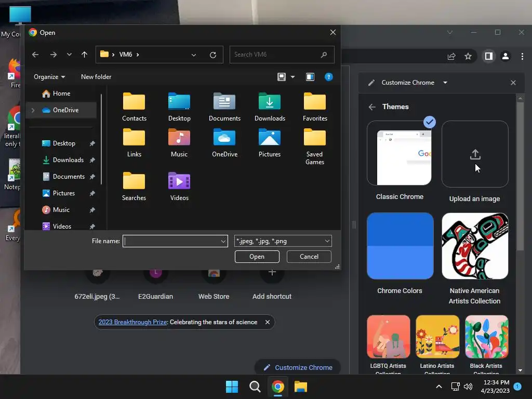Cancel the Open dialog
Viewport: 532px width, 399px height.
click(x=309, y=257)
